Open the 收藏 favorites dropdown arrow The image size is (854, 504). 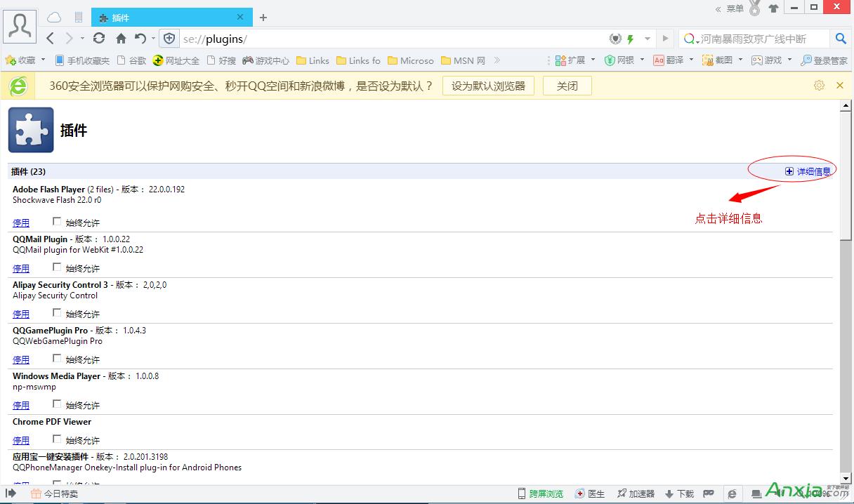pyautogui.click(x=43, y=60)
